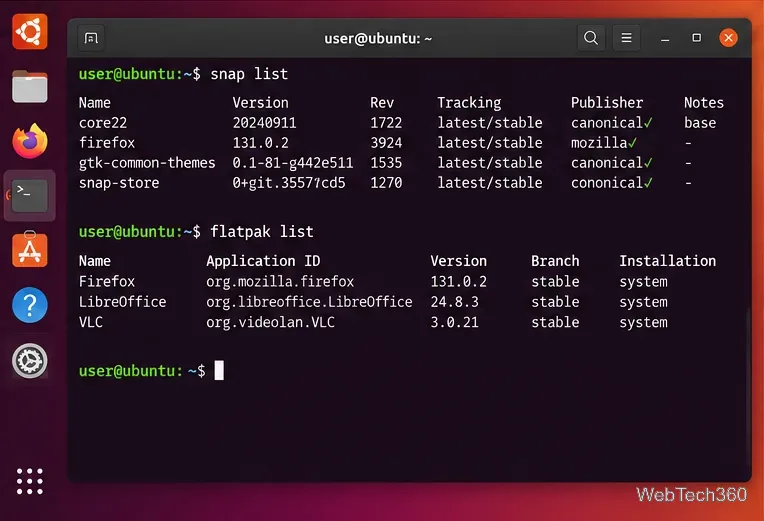
Task: Open the Help question mark icon
Action: (x=30, y=305)
